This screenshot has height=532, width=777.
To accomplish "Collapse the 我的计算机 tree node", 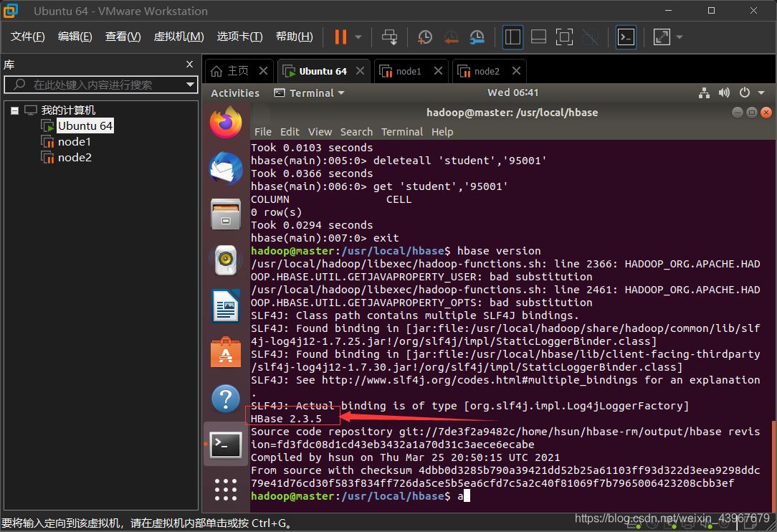I will click(15, 110).
